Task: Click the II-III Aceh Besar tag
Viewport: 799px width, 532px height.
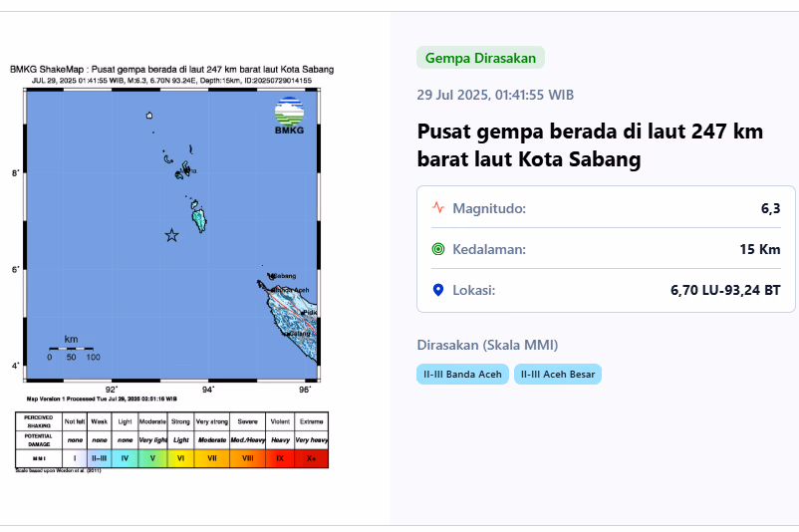Action: (558, 374)
